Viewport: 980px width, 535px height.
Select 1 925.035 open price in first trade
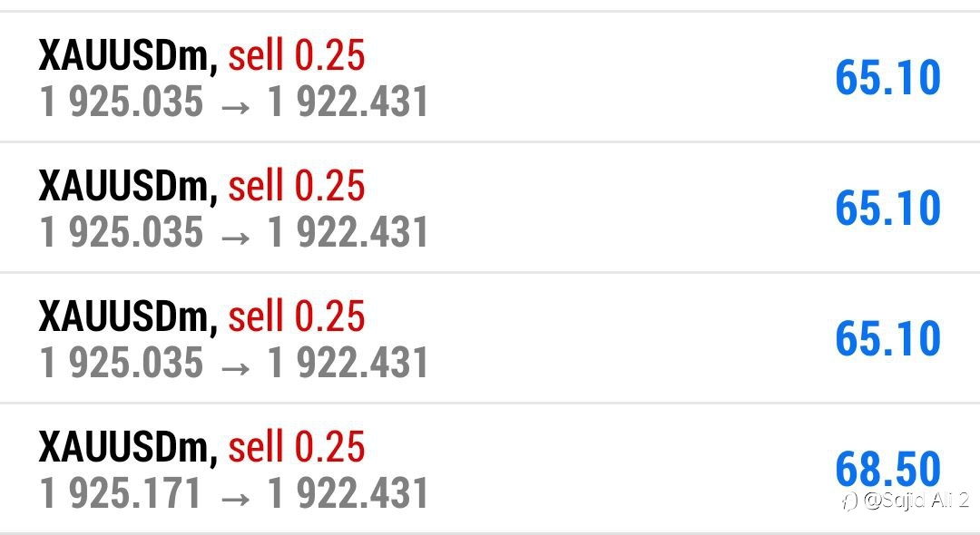coord(122,102)
